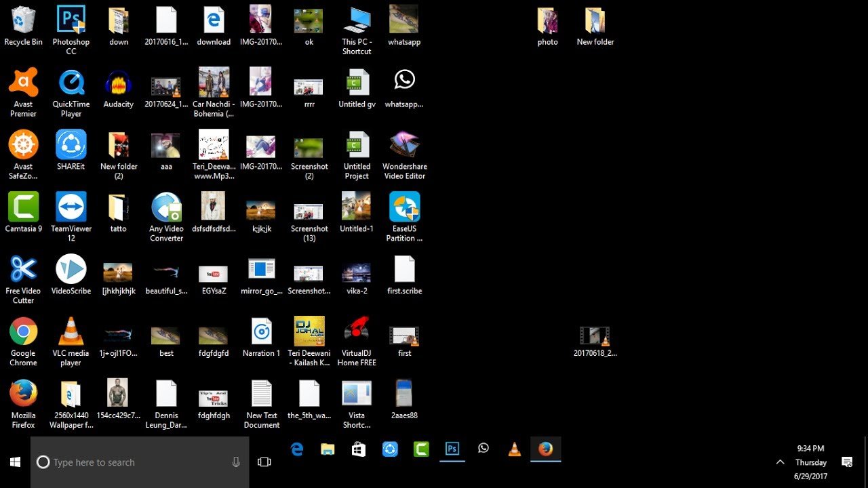Open WhatsApp from the taskbar
Screen dimensions: 868x488
coord(484,449)
